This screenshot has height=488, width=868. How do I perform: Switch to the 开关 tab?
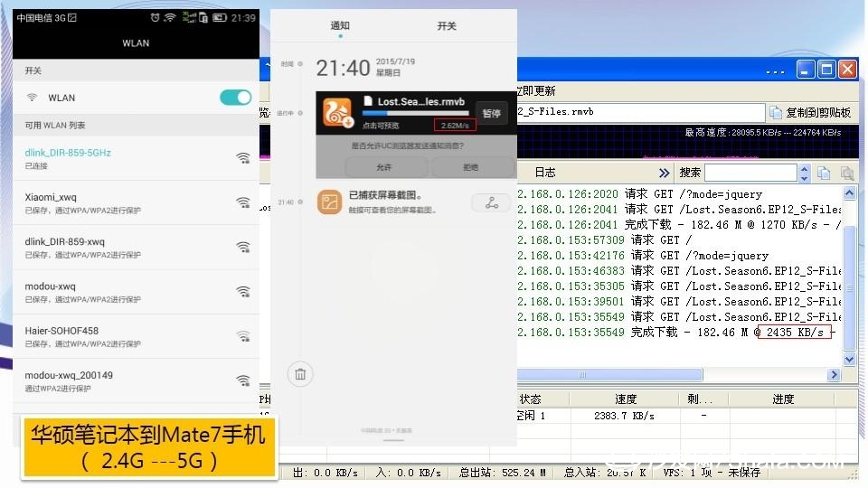click(446, 25)
